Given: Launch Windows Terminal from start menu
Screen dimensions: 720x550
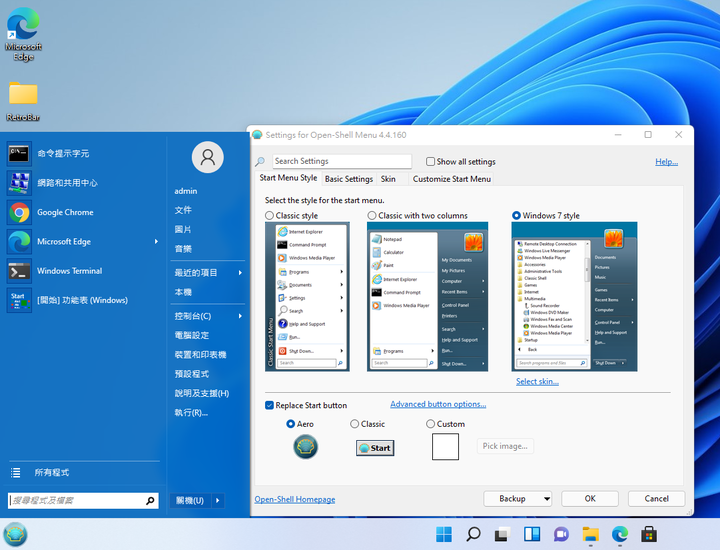Looking at the screenshot, I should coord(83,271).
